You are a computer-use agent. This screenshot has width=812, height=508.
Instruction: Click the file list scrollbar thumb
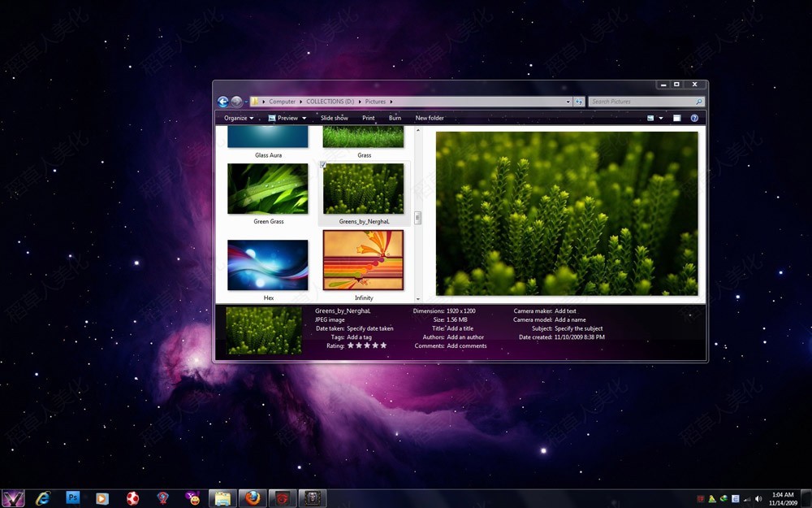418,218
